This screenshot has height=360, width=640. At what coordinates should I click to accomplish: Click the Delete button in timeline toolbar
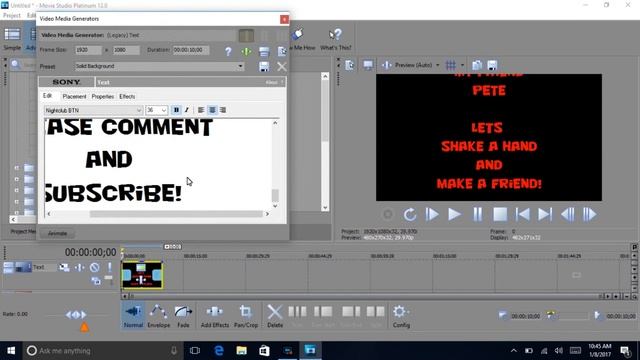point(275,316)
